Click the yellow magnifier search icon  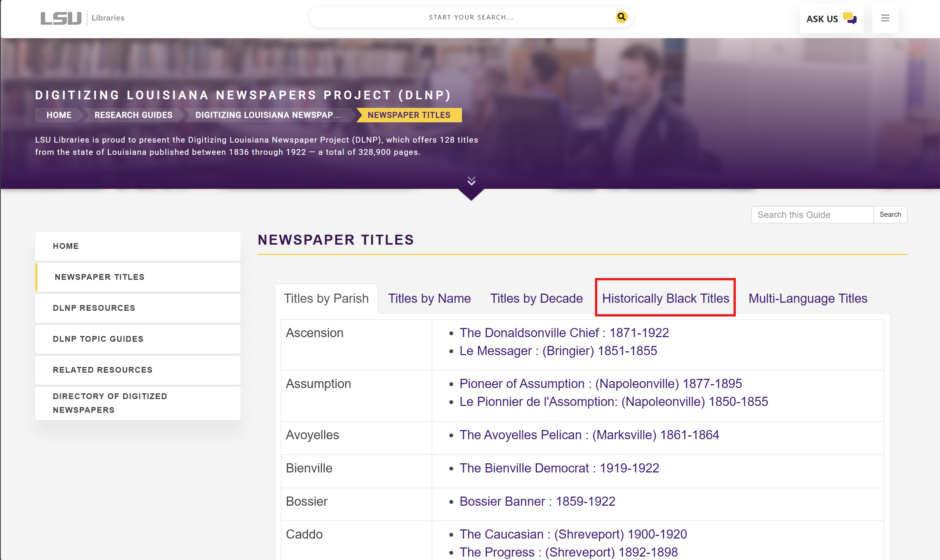pos(621,17)
